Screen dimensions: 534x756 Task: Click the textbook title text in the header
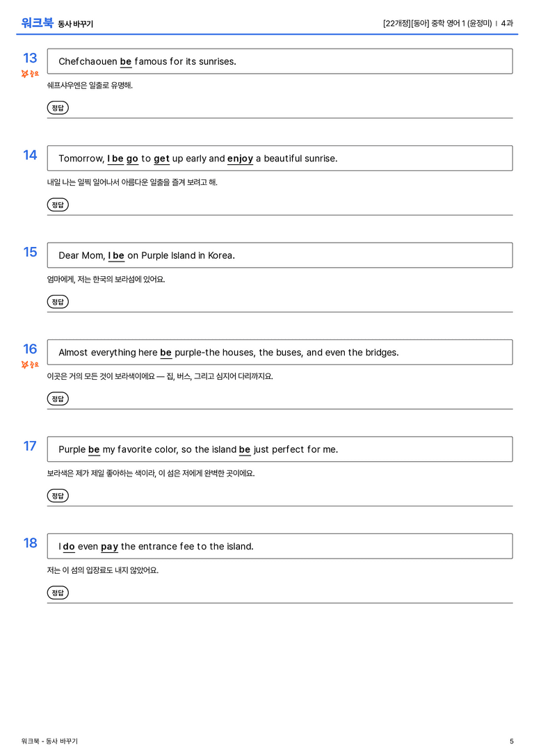tap(437, 23)
